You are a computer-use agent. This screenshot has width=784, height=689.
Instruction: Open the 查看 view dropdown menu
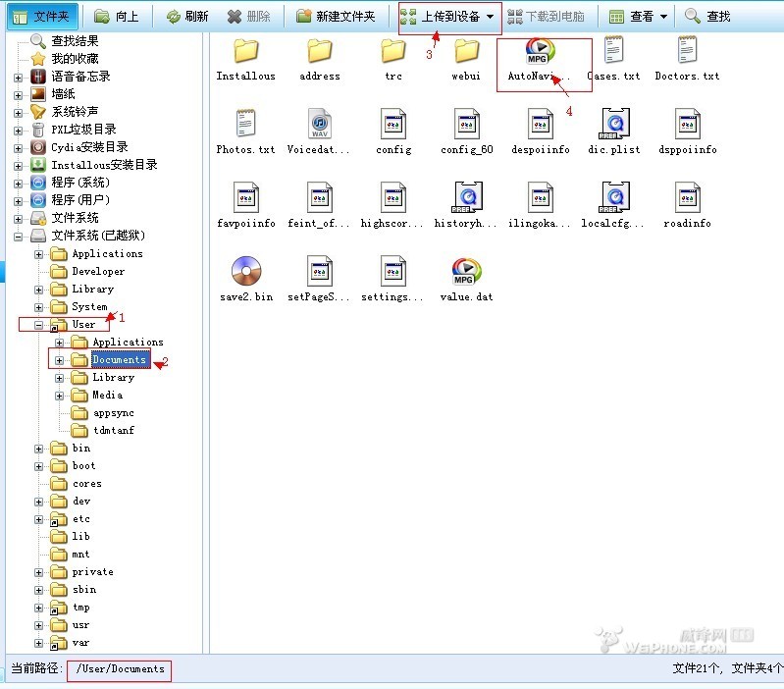638,17
